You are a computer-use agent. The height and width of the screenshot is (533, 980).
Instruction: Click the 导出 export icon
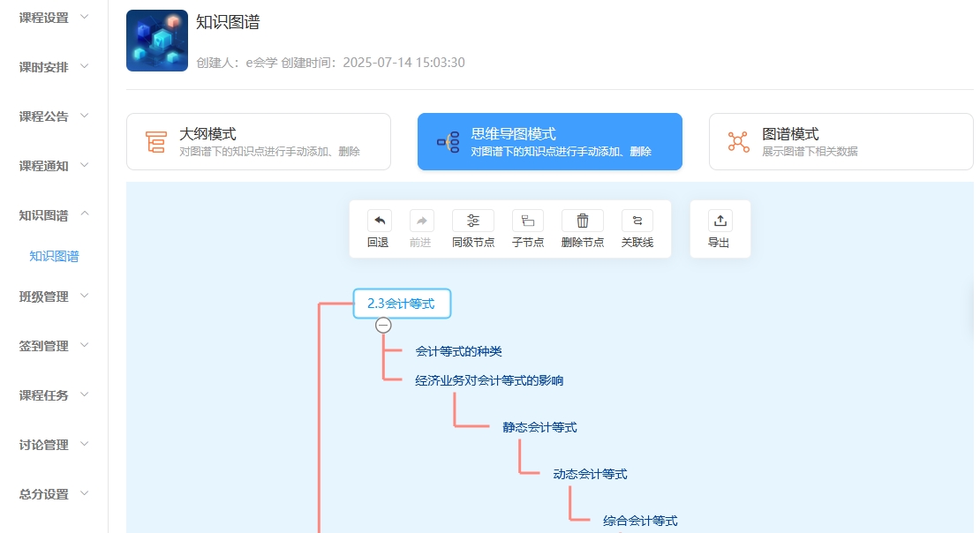(720, 221)
